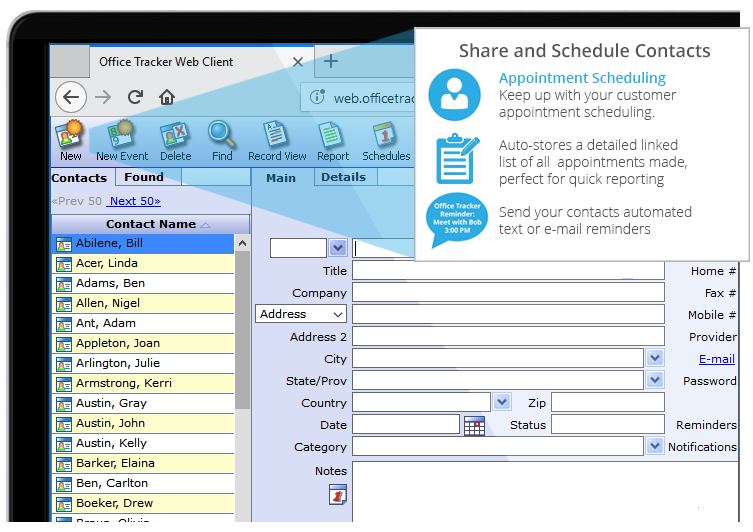Select the Details tab
Viewport: 753px width, 532px height.
coord(343,177)
